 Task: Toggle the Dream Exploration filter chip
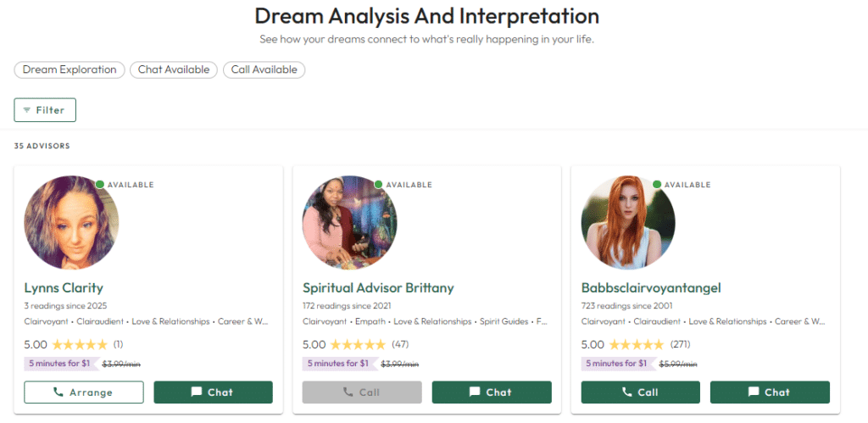70,70
